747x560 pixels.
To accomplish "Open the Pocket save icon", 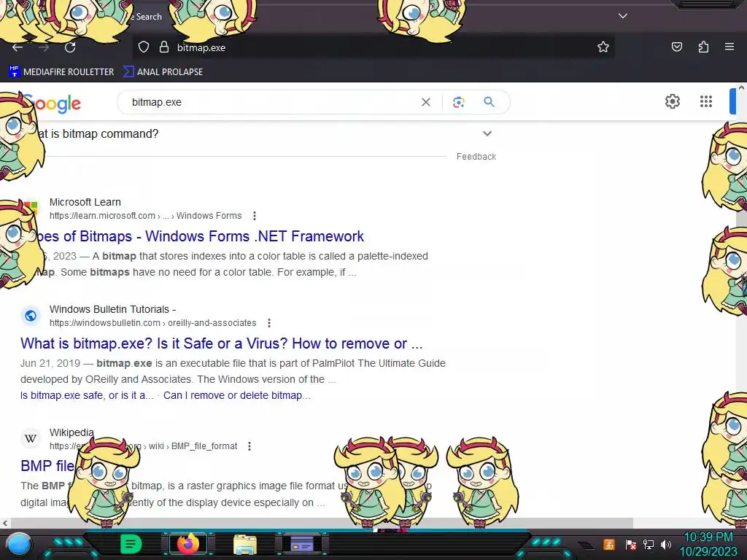I will (x=676, y=47).
